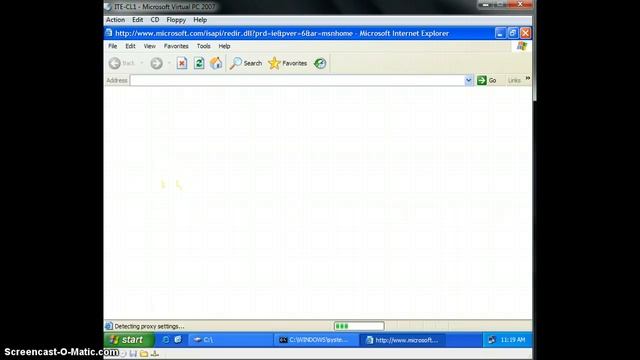Open the Favorites star toolbar button

point(287,63)
